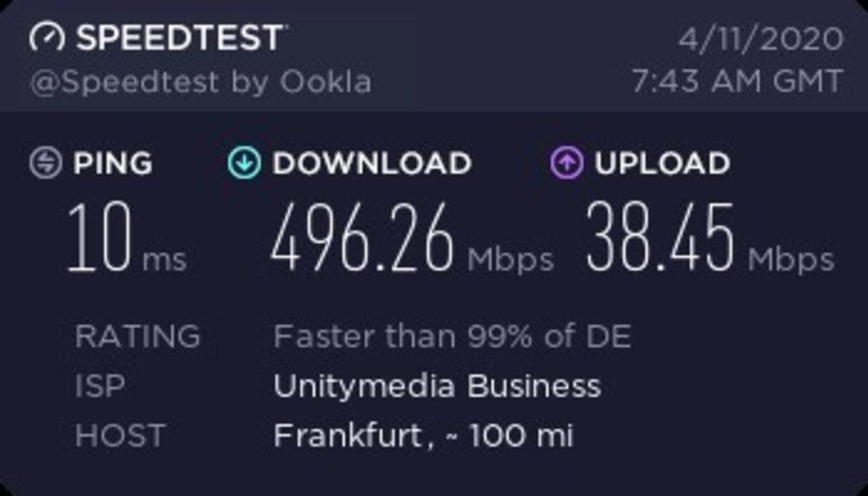Open the @Speedtest by Ookla handle
The height and width of the screenshot is (496, 868).
(200, 82)
